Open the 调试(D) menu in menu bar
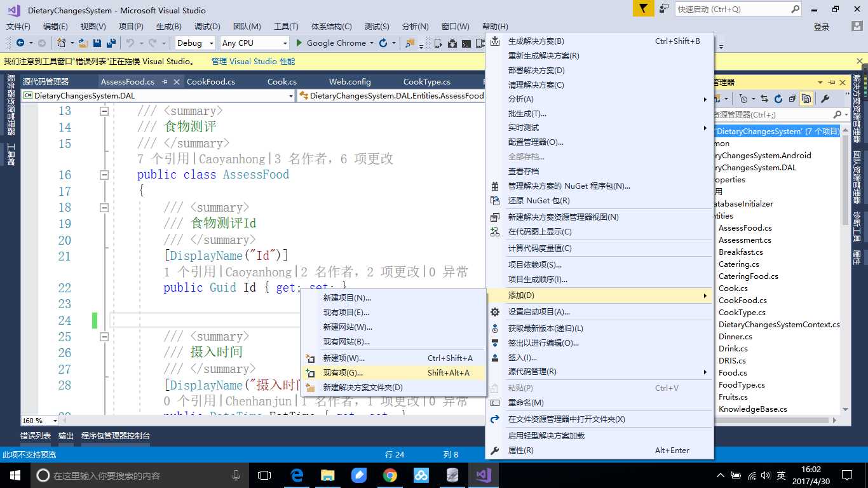This screenshot has width=868, height=488. tap(207, 26)
